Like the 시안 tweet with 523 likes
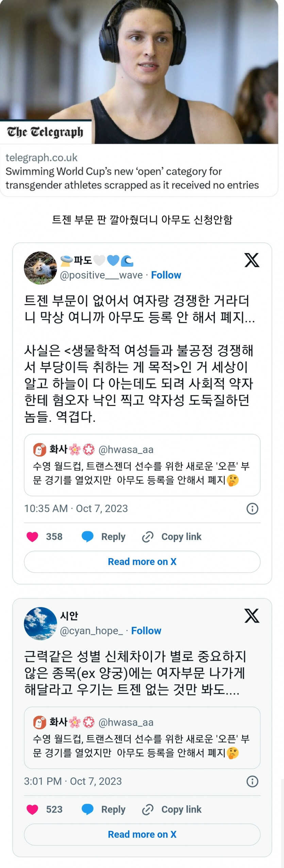This screenshot has width=284, height=868. pos(32,809)
